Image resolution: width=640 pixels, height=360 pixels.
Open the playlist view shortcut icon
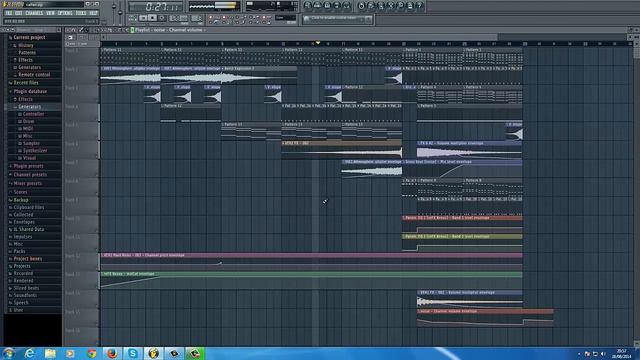[x=308, y=6]
